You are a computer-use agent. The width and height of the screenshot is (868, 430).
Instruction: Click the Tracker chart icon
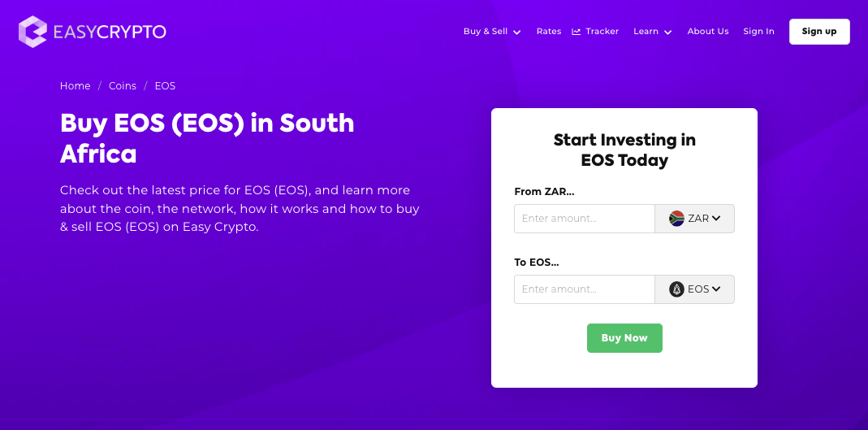coord(577,32)
